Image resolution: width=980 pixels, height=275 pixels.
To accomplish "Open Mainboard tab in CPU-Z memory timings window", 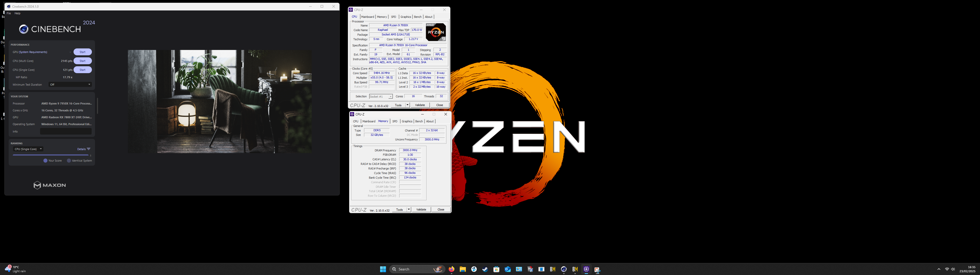I will point(369,122).
